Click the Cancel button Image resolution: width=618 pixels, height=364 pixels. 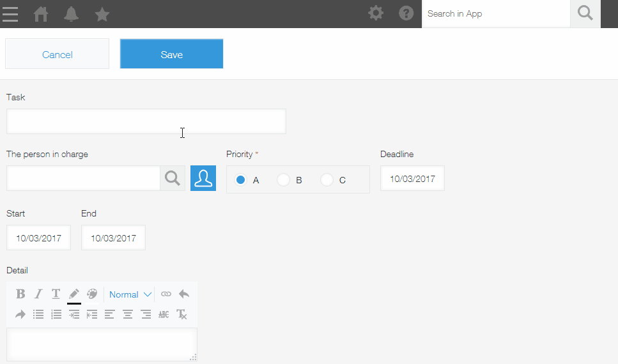tap(57, 54)
